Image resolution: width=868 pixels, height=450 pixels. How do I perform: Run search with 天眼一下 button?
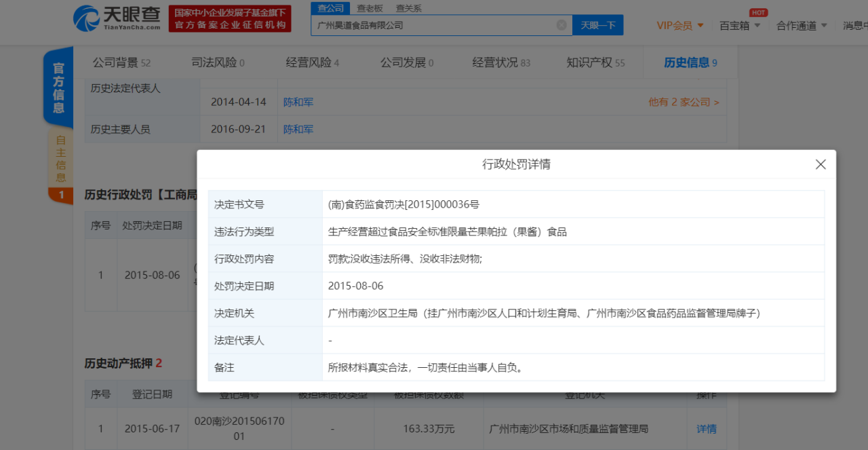pyautogui.click(x=598, y=25)
